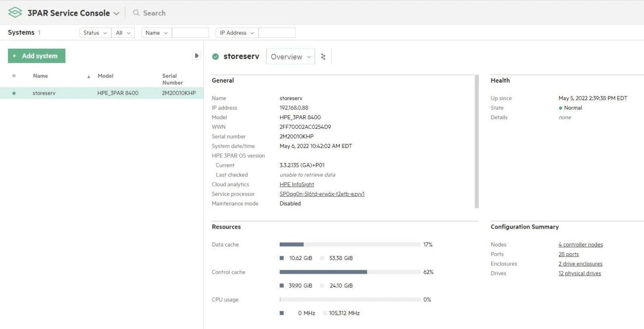
Task: Click the Data cache usage bar
Action: pyautogui.click(x=350, y=244)
